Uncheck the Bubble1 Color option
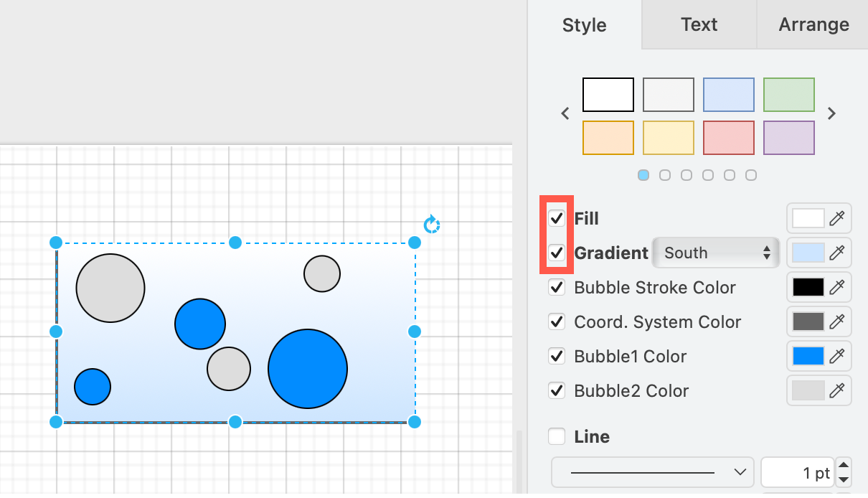868x498 pixels. coord(557,356)
